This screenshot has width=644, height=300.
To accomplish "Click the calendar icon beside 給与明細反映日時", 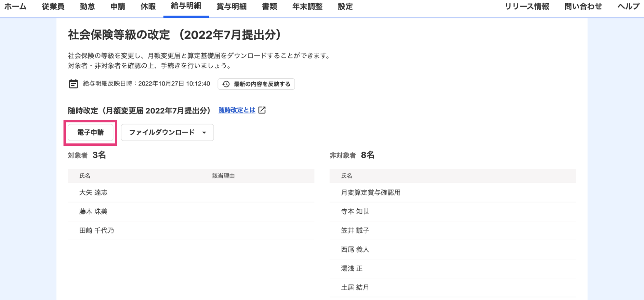I will pos(73,84).
